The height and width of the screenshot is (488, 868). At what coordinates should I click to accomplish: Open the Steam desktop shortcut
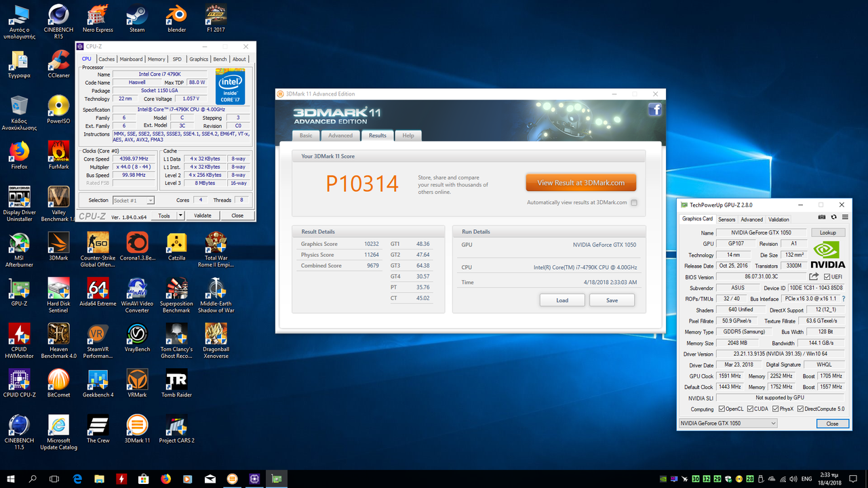tap(137, 18)
